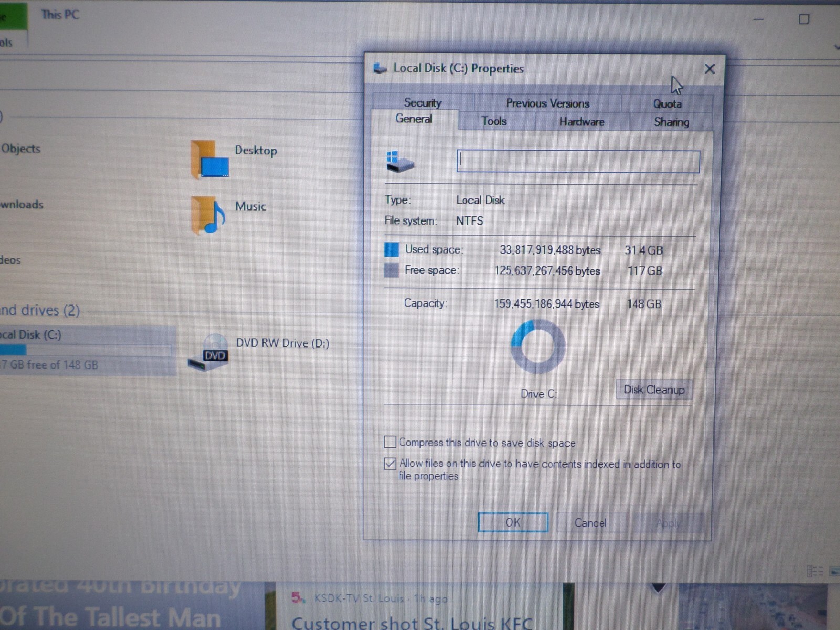Select the General tab
840x630 pixels.
tap(414, 119)
